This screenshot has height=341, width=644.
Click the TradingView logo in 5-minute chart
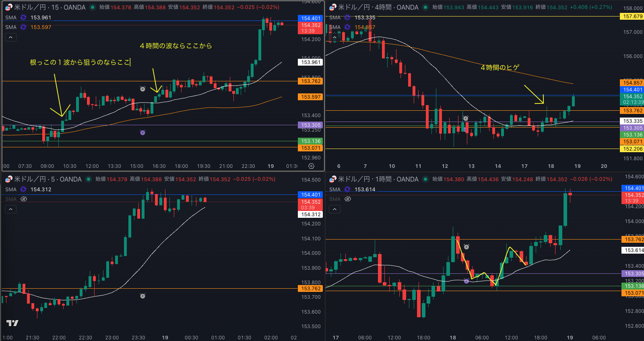pyautogui.click(x=12, y=323)
